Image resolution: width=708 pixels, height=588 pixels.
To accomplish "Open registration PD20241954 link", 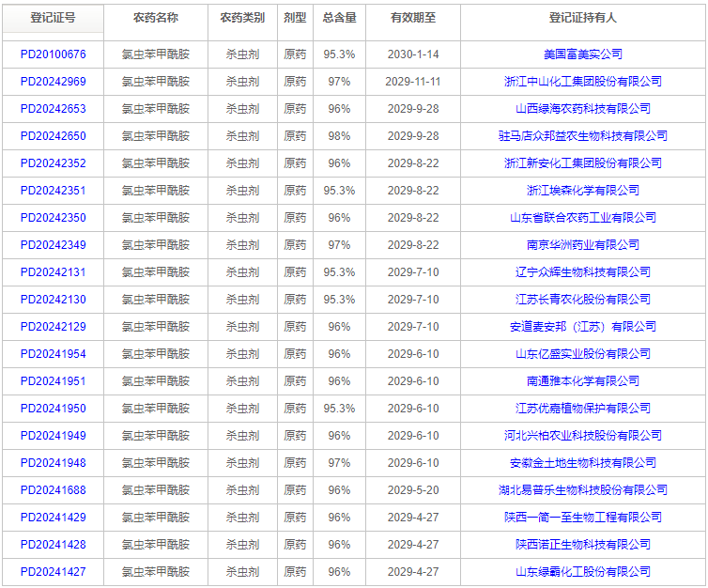I will tap(54, 354).
